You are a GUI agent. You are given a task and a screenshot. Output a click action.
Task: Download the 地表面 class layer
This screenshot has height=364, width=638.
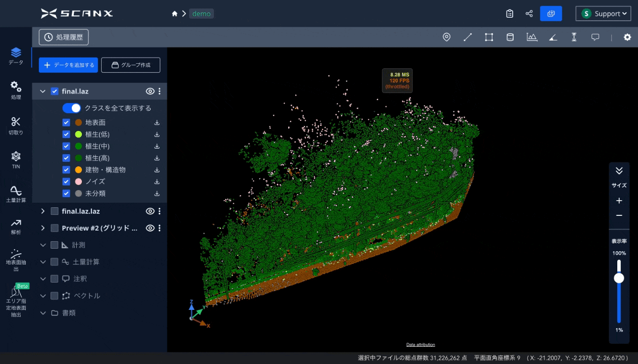point(157,123)
